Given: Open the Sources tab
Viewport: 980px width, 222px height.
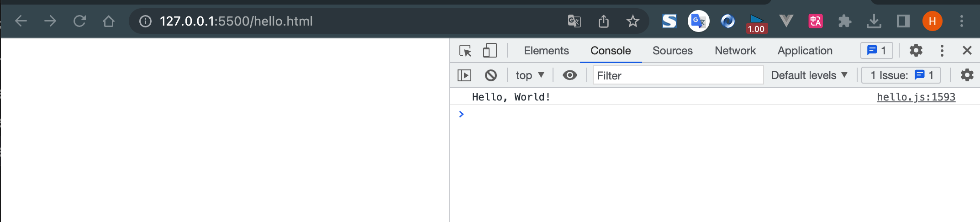Looking at the screenshot, I should tap(672, 51).
